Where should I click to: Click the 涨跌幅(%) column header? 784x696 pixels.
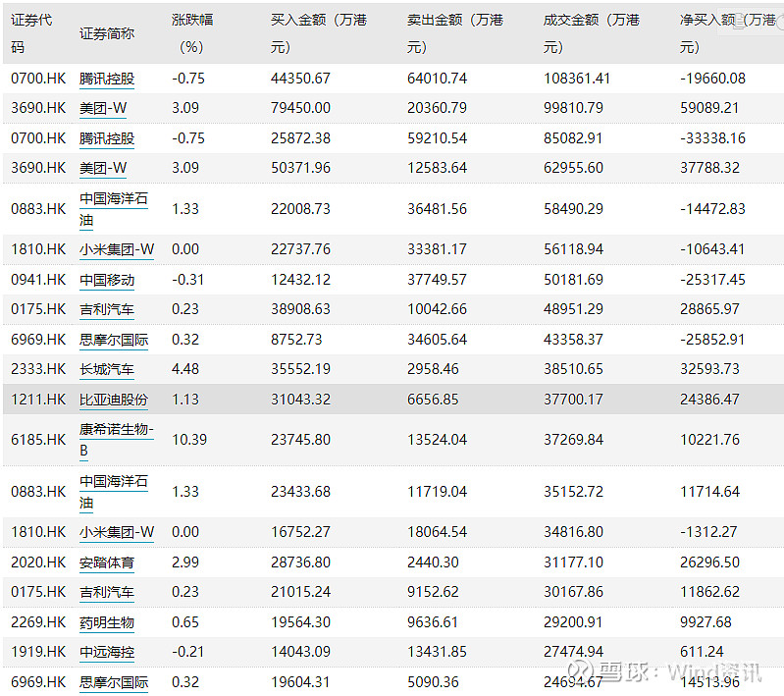[192, 33]
